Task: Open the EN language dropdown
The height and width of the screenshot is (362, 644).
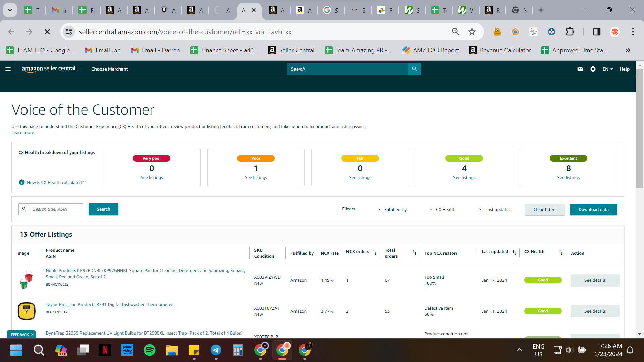Action: [608, 69]
